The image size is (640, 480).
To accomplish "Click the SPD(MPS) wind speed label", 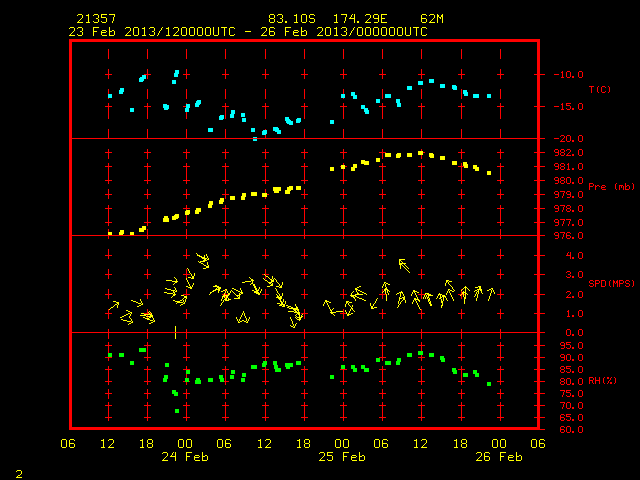I will (x=611, y=283).
